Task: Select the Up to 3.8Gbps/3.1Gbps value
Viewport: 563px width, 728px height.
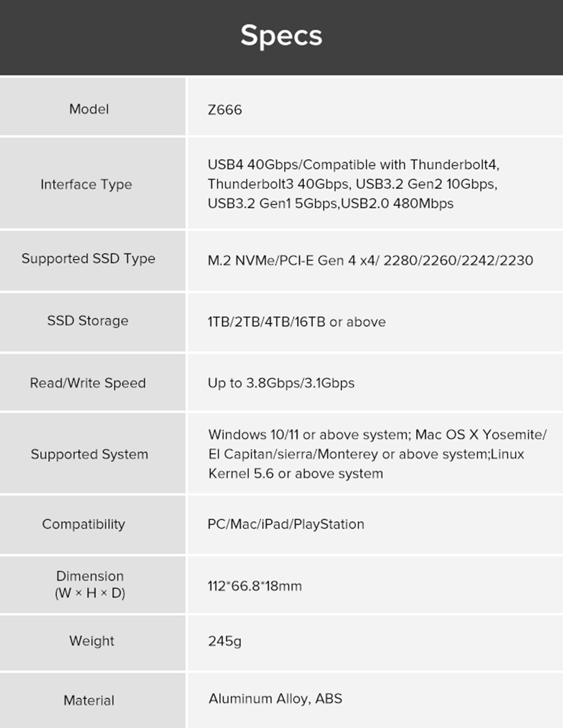Action: point(281,383)
